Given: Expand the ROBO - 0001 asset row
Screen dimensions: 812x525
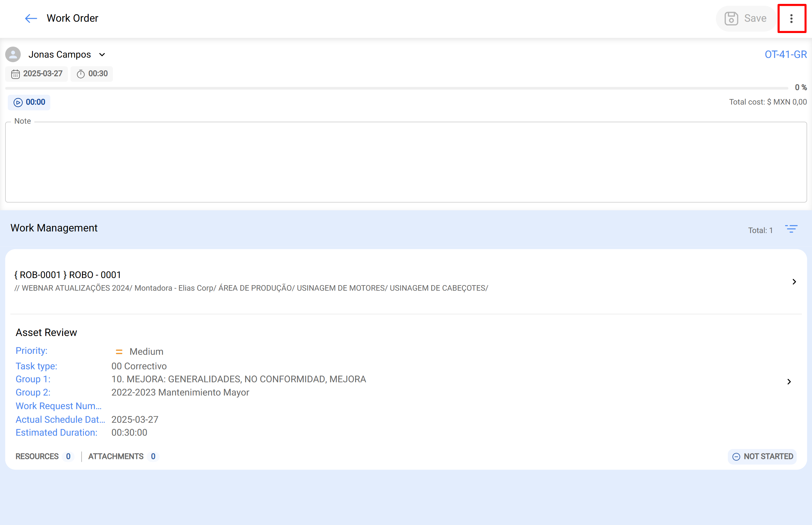Looking at the screenshot, I should click(795, 282).
